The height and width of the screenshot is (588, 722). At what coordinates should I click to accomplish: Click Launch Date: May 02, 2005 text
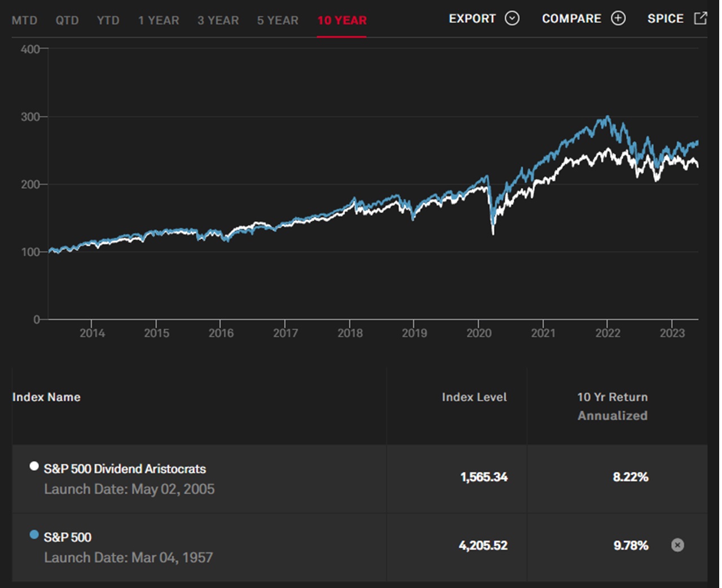(x=129, y=489)
